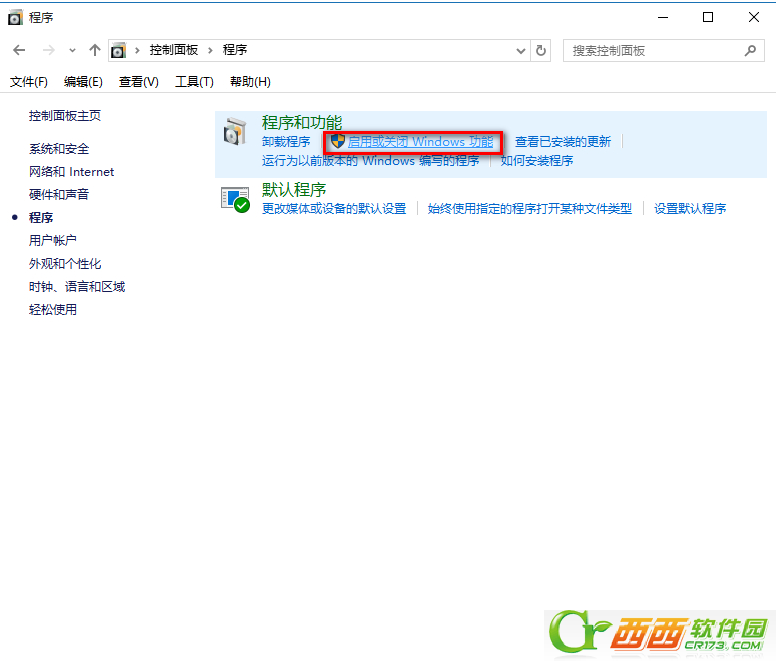Expand the chevron before 控制面板 breadcrumb
Screen dimensions: 776x661
[x=137, y=50]
